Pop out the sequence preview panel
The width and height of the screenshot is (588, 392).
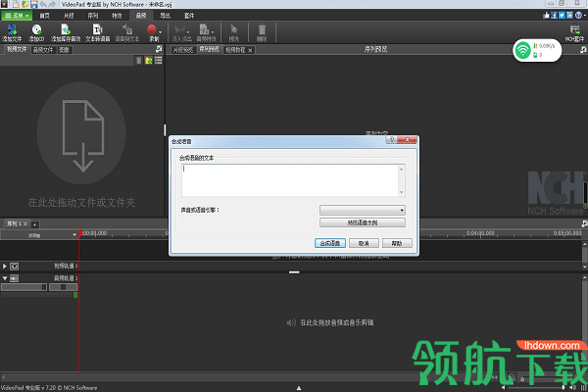pos(584,49)
